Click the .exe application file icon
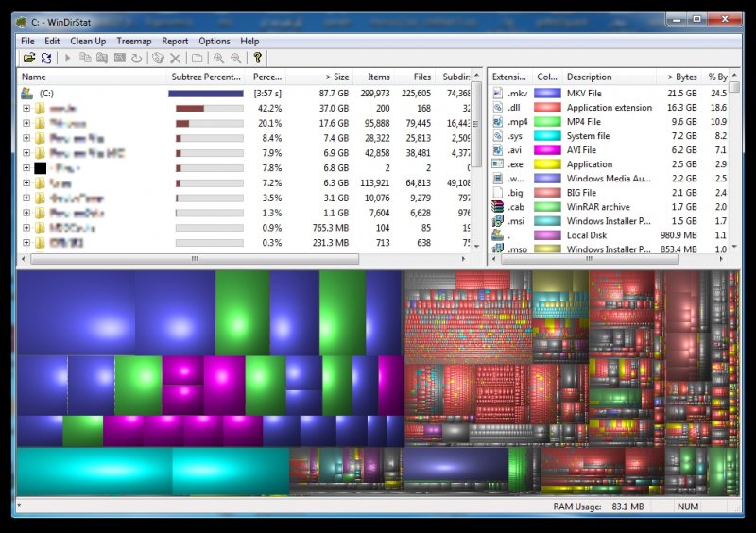Viewport: 756px width, 533px height. coord(498,164)
